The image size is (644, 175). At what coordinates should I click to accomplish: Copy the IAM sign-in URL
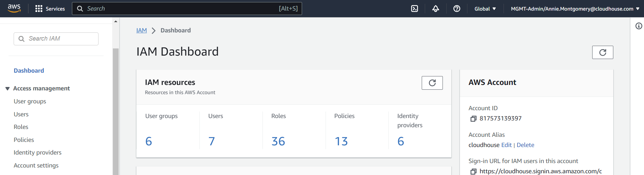tap(473, 172)
